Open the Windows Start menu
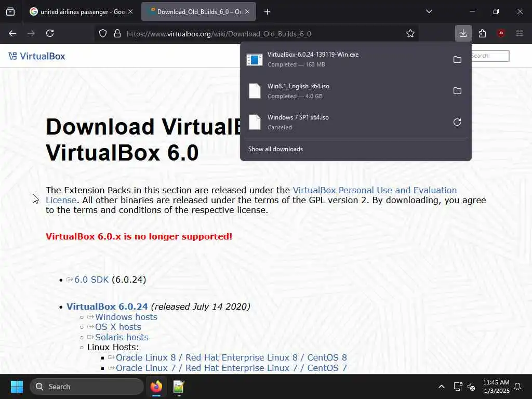This screenshot has height=399, width=532. [x=17, y=387]
